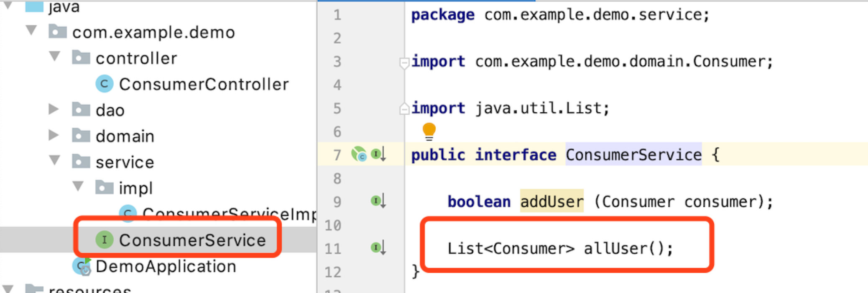Collapse the impl folder arrow
The height and width of the screenshot is (293, 868).
(78, 186)
